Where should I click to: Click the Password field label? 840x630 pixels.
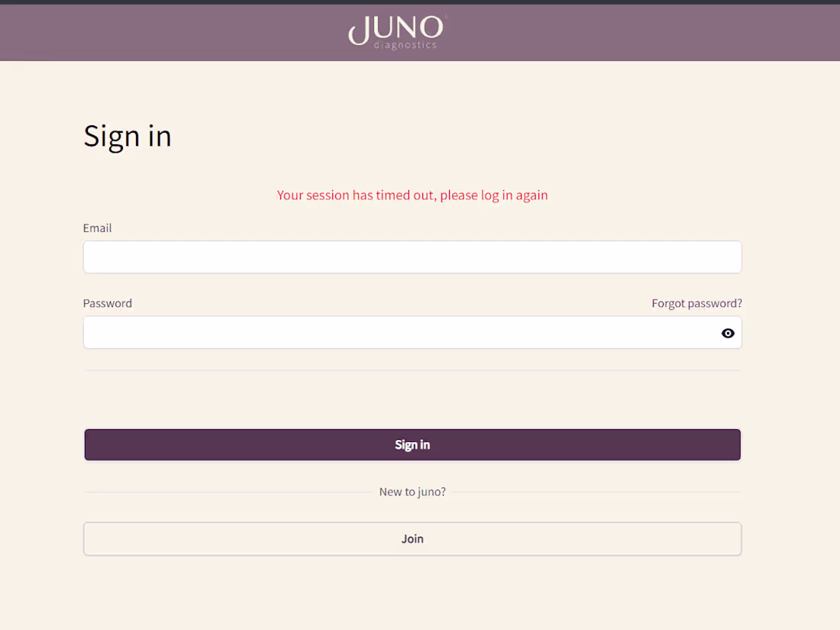click(x=107, y=303)
